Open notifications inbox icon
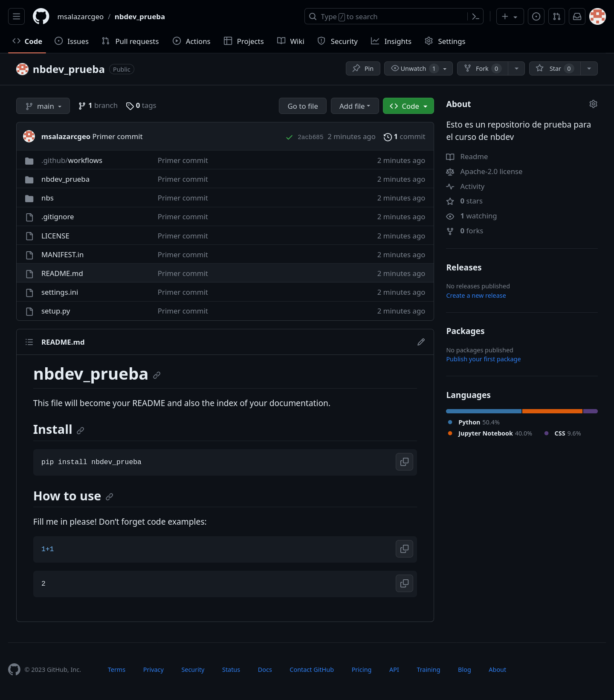The width and height of the screenshot is (614, 700). coord(577,17)
